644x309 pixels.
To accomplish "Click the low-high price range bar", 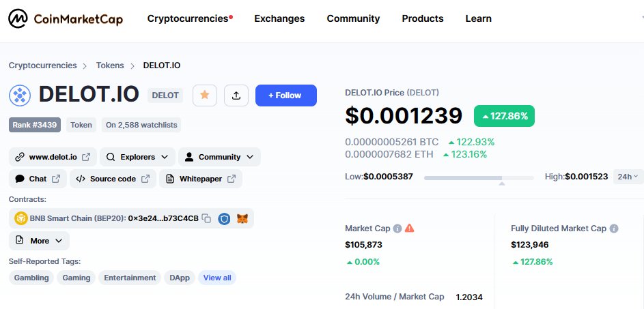I will click(x=479, y=178).
